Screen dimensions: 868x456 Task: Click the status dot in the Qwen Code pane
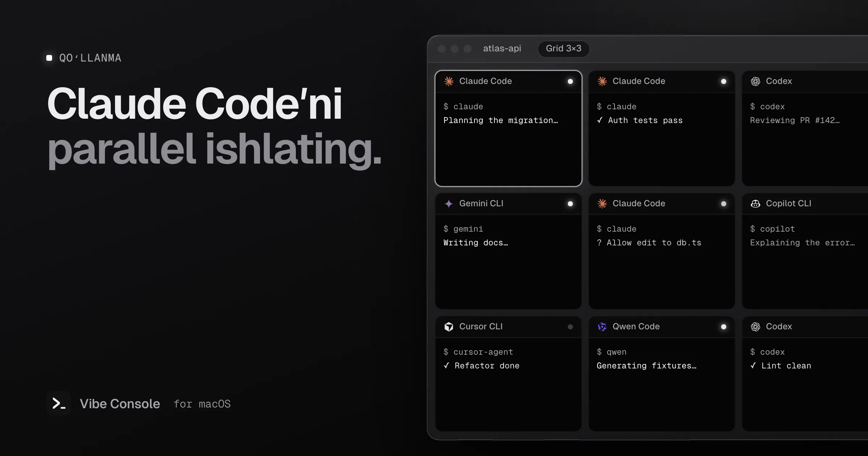pyautogui.click(x=724, y=327)
